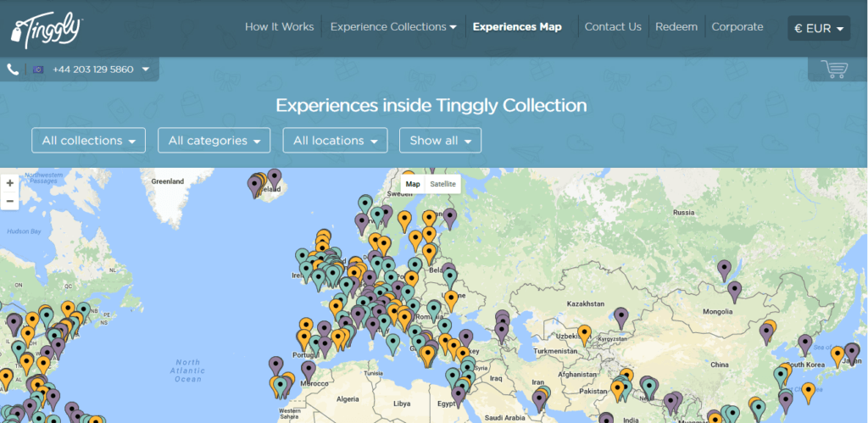Click the North Atlantic Ocean label

pos(187,370)
